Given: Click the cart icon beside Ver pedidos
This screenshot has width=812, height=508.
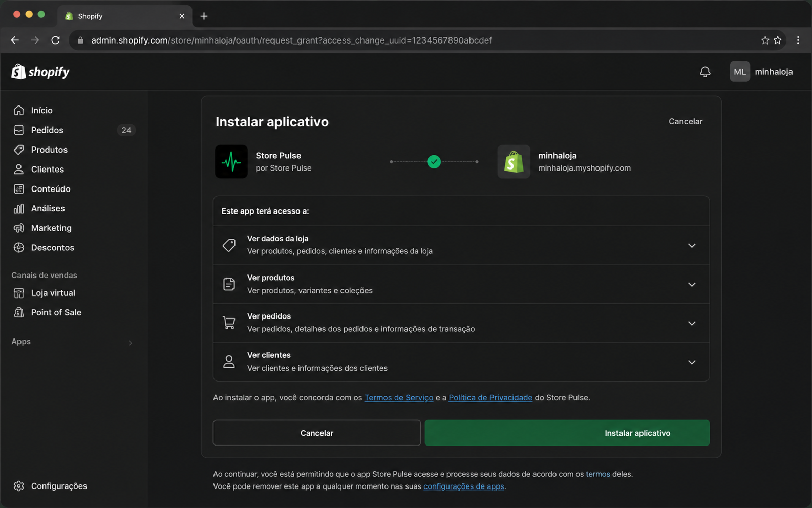Looking at the screenshot, I should pos(229,323).
